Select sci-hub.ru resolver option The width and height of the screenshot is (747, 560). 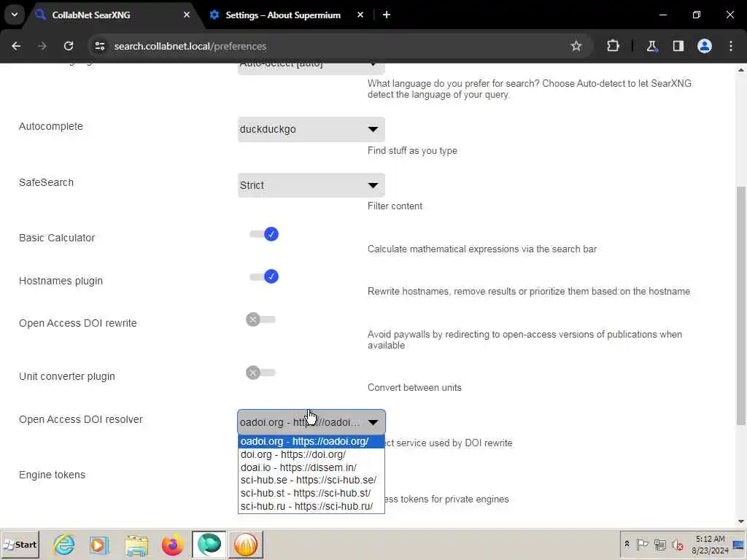311,506
